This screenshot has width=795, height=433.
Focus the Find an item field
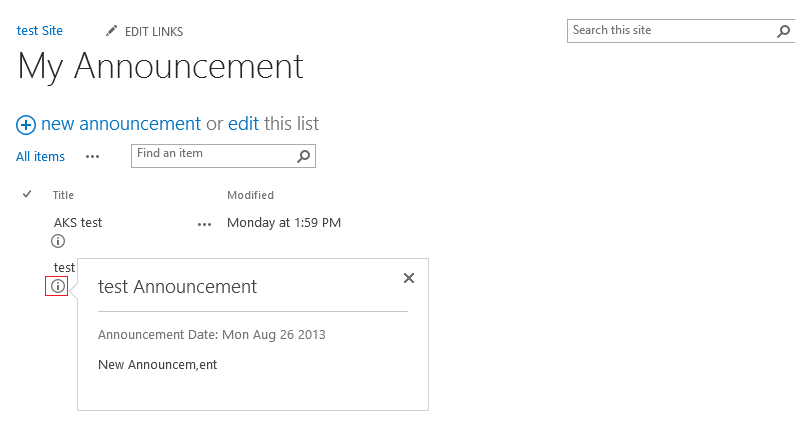(x=214, y=156)
